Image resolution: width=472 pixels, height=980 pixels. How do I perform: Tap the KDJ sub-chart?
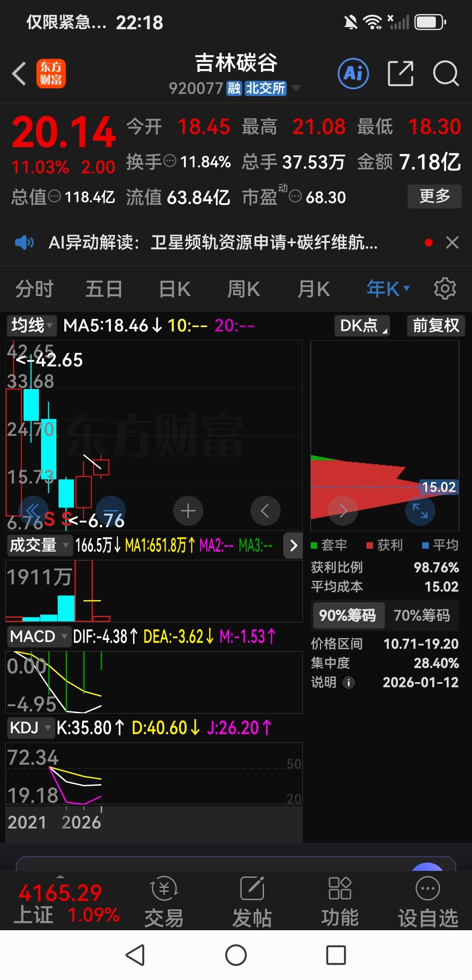[154, 773]
